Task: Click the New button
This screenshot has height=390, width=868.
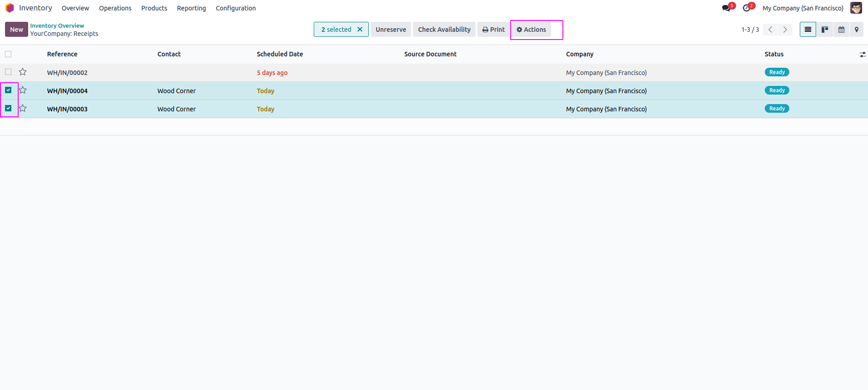Action: (x=16, y=30)
